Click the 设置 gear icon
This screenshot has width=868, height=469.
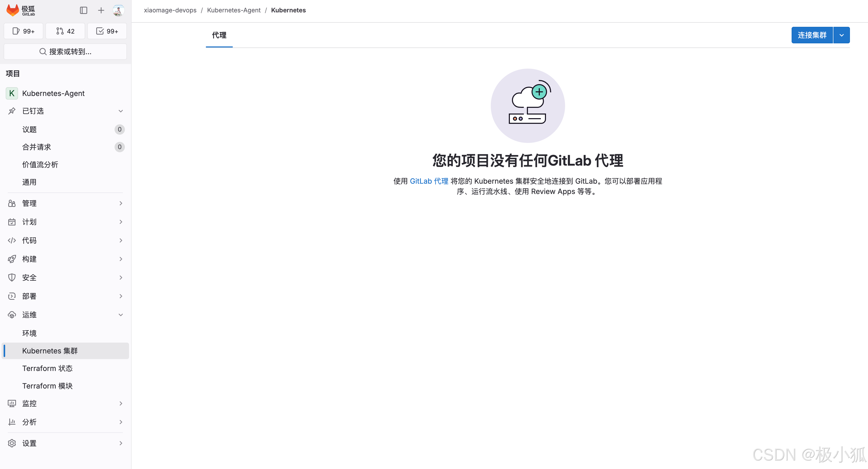click(x=12, y=443)
